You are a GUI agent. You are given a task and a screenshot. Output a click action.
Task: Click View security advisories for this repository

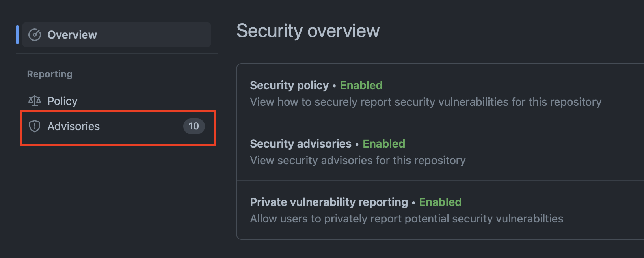tap(358, 160)
